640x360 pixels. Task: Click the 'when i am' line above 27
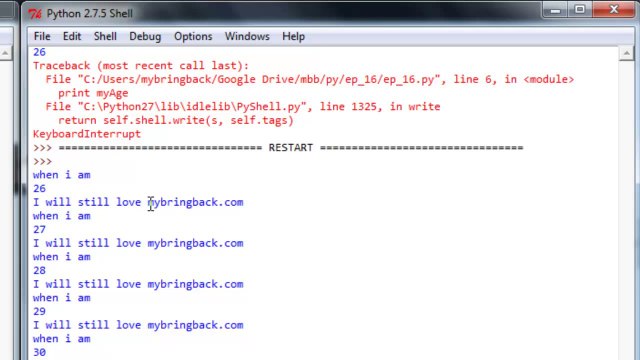[62, 216]
